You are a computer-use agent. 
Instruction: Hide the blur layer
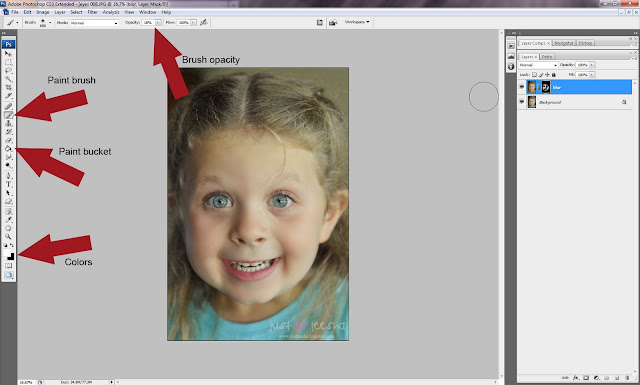pyautogui.click(x=522, y=87)
